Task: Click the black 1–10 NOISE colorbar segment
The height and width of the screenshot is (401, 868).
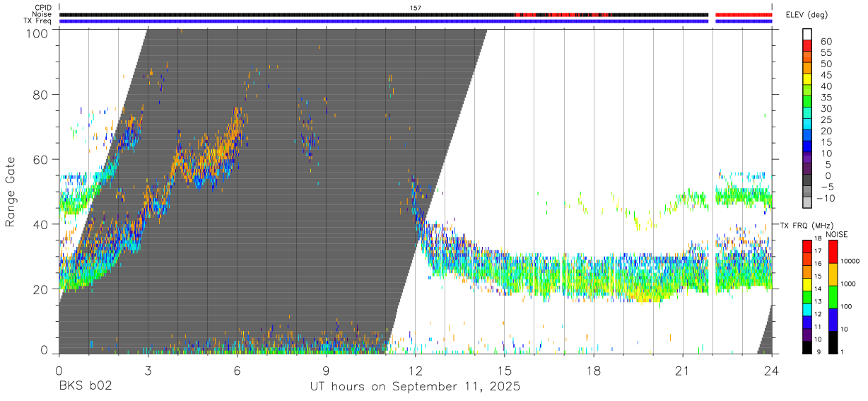Action: 833,342
